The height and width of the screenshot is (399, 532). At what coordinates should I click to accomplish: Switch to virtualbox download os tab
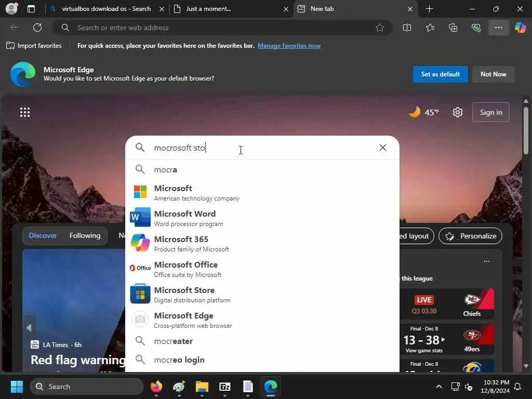click(x=106, y=9)
